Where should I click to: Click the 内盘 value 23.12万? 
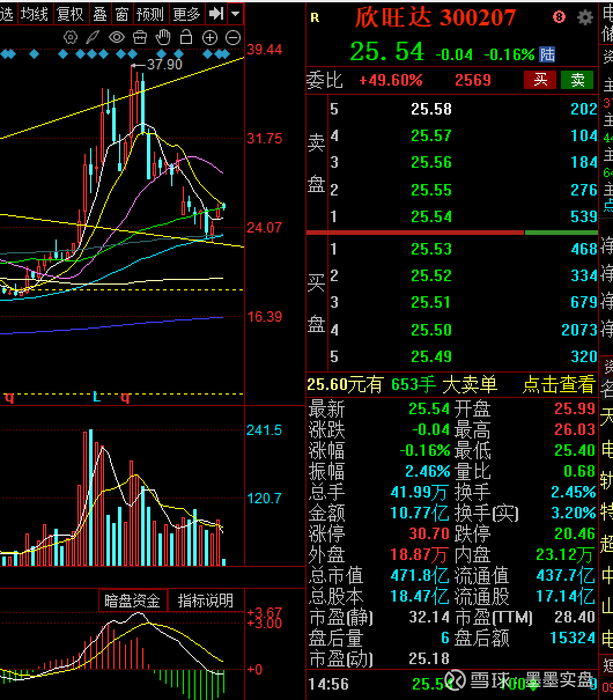click(x=565, y=555)
